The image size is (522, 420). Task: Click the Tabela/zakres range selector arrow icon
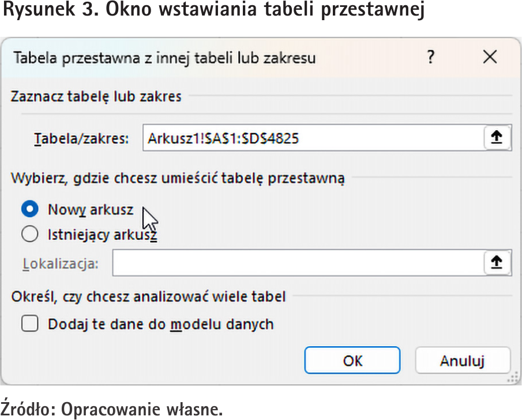(497, 138)
